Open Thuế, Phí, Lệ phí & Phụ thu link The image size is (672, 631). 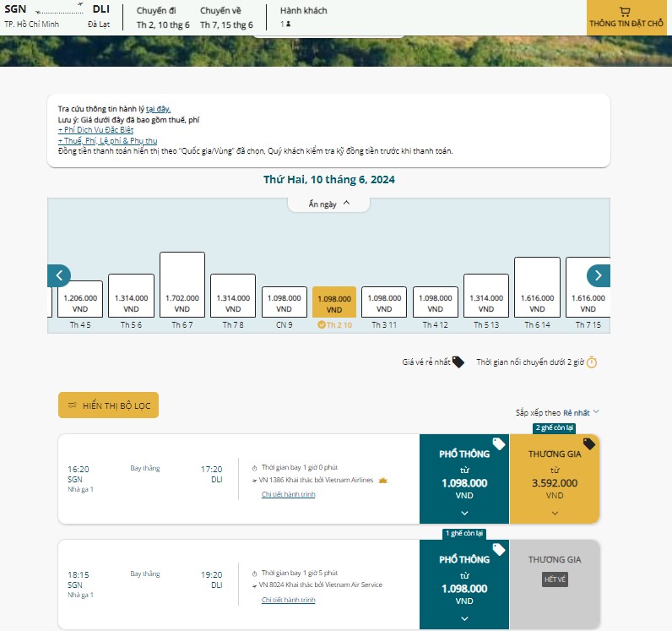107,140
